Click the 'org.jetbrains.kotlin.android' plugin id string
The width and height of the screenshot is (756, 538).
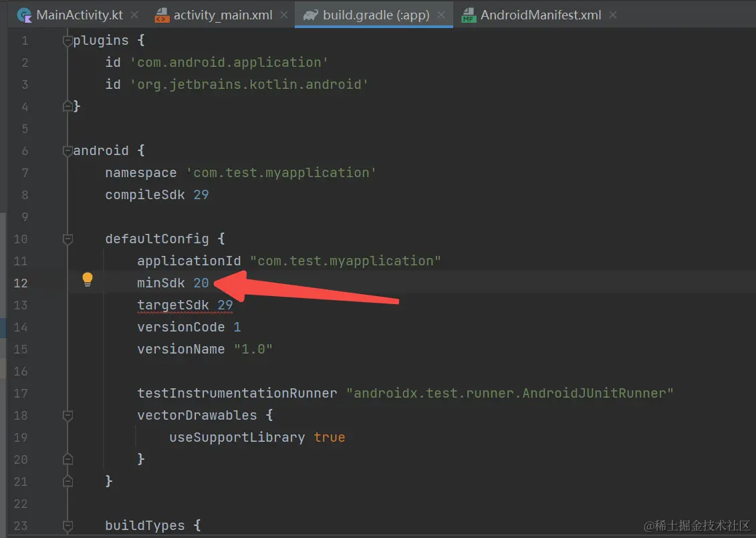tap(249, 84)
